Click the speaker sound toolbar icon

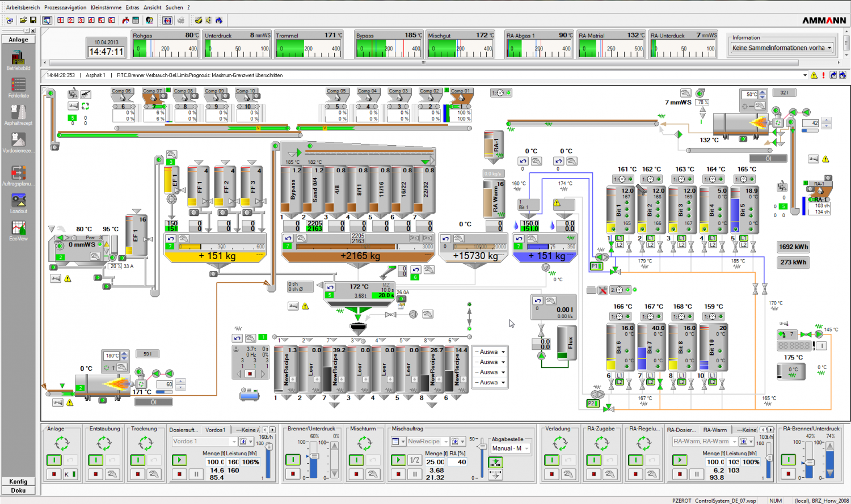point(209,20)
